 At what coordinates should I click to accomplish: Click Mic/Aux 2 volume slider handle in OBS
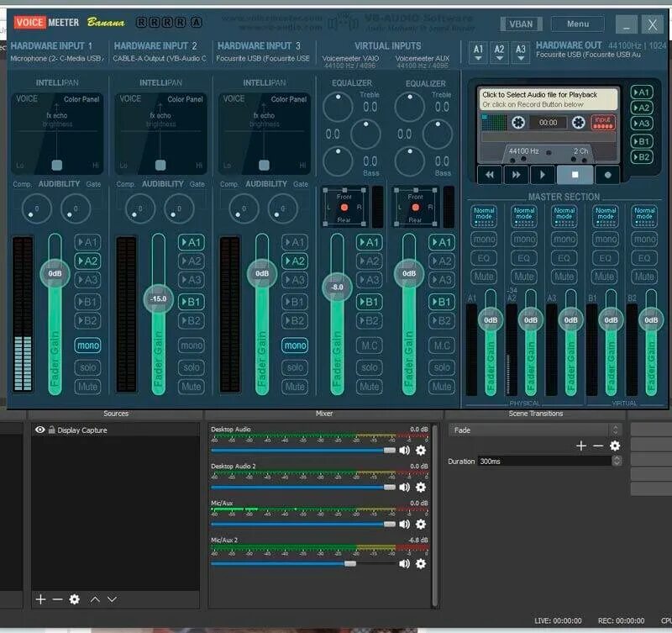350,563
